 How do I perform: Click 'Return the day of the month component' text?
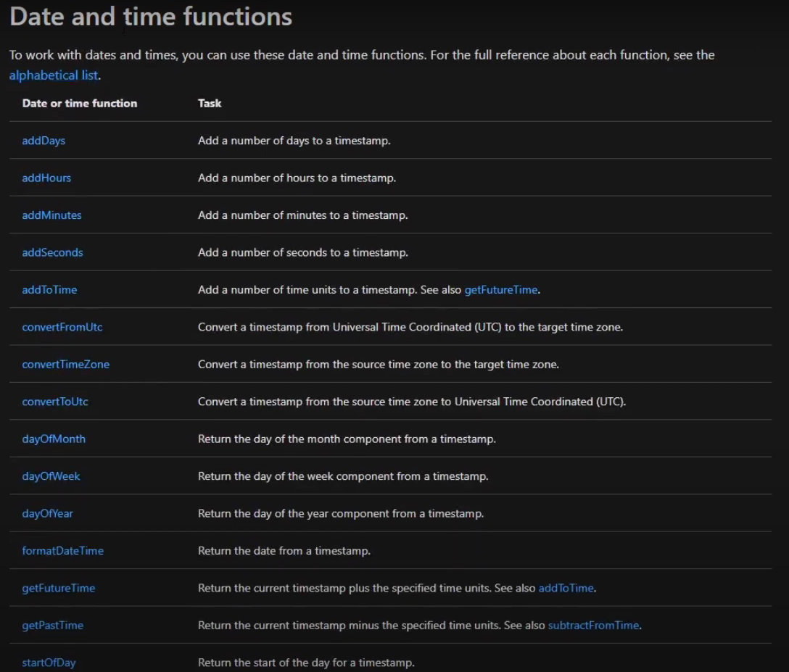coord(300,439)
